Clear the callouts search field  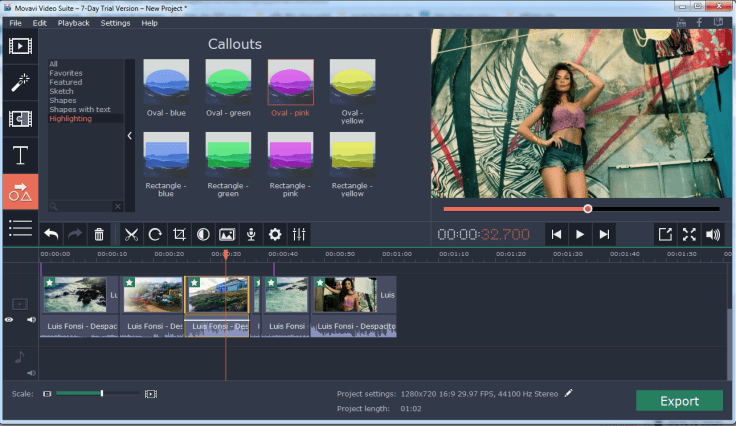pos(118,206)
